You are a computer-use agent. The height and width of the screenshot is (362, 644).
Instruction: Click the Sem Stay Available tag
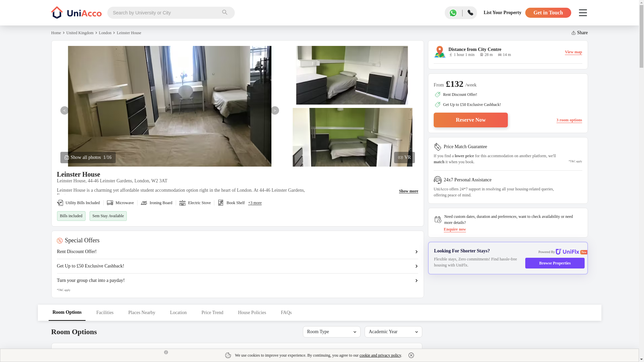point(108,216)
